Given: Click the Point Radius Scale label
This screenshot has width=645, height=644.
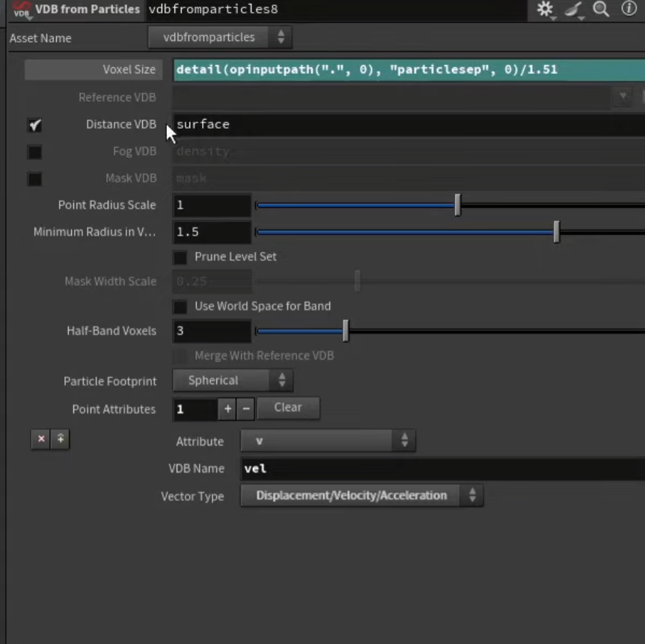Looking at the screenshot, I should pos(107,205).
